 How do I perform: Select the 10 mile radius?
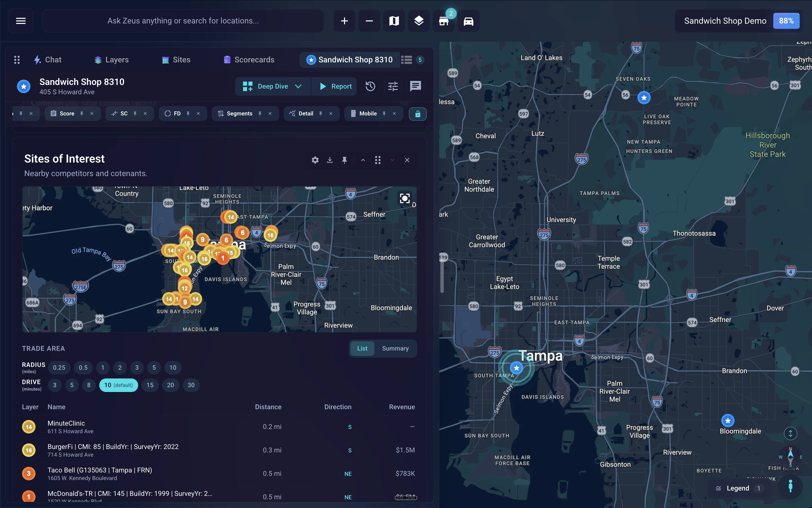tap(173, 367)
